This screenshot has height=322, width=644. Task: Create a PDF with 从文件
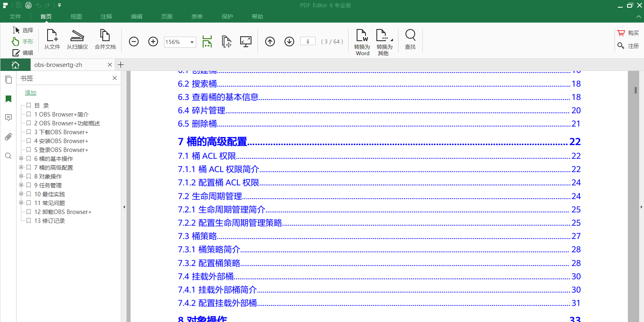tap(52, 39)
